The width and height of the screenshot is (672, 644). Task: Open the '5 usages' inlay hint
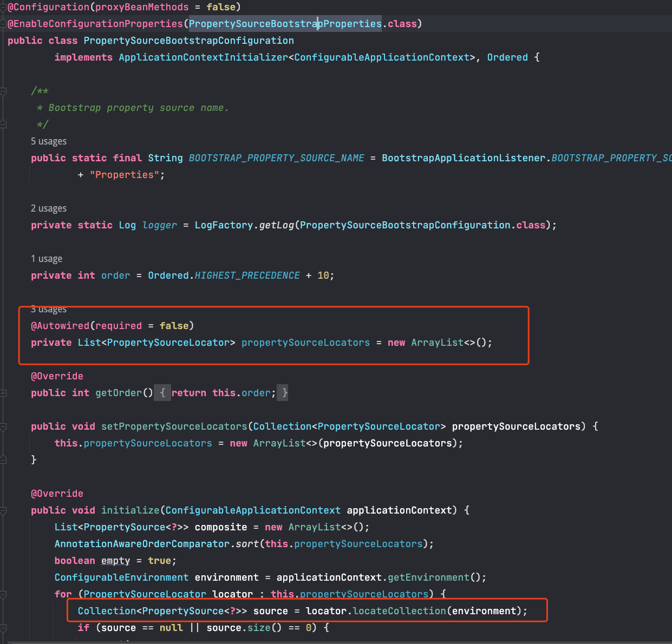click(x=49, y=141)
